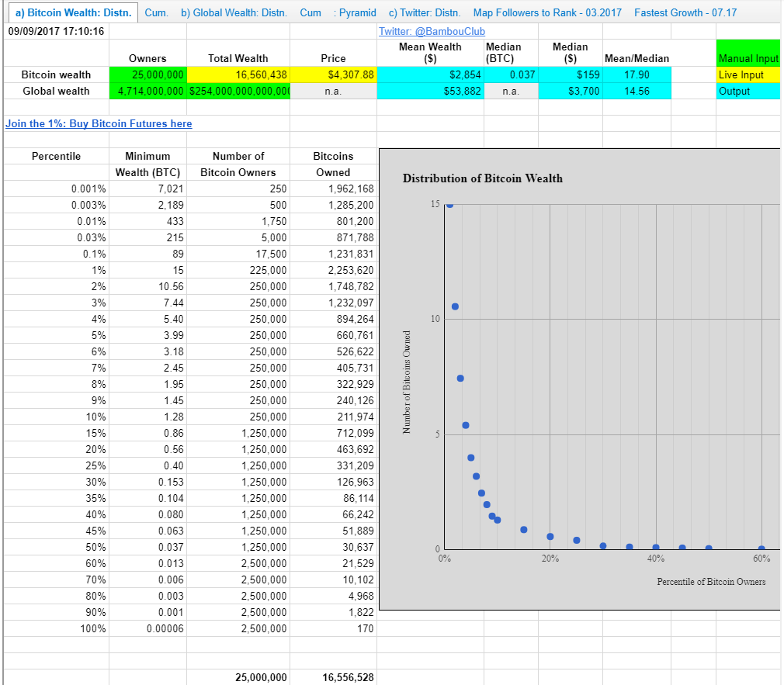Open 'Cum.' tab right of Bitcoin Wealth Distn.
784x685 pixels.
[156, 13]
